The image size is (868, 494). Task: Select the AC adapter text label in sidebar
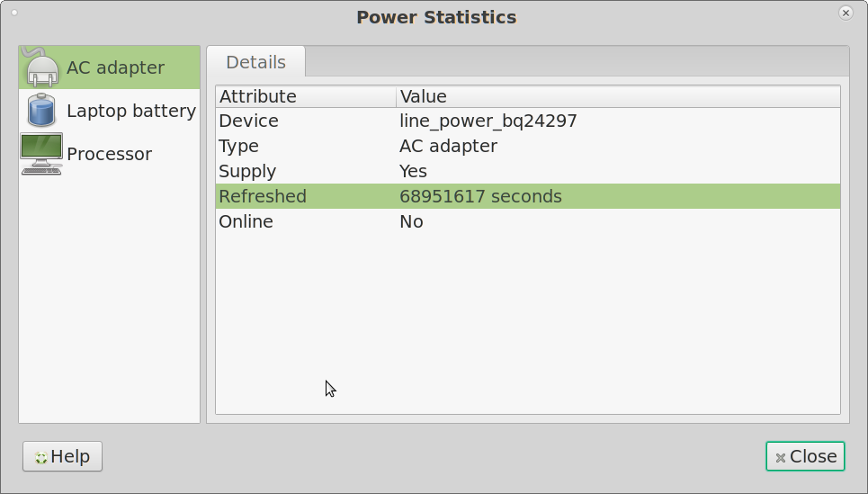tap(115, 68)
